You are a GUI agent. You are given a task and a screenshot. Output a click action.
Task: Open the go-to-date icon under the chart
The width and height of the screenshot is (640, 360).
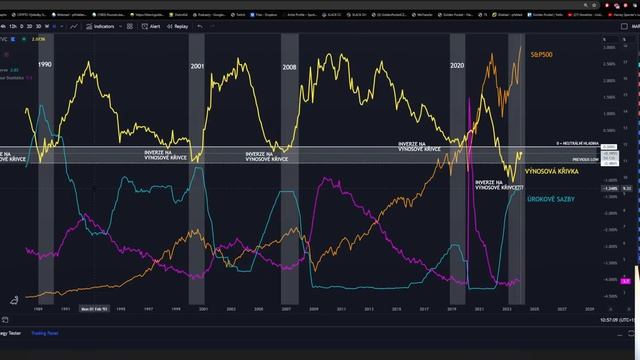(5, 320)
